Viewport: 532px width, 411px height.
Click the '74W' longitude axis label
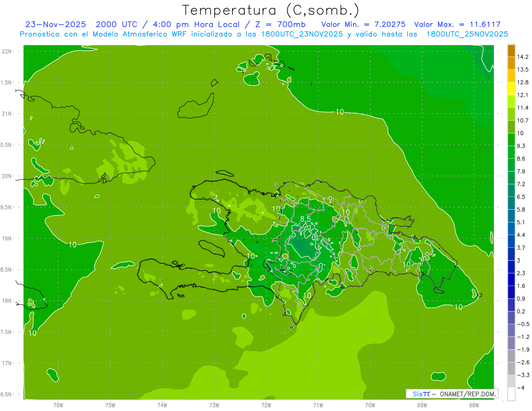162,404
